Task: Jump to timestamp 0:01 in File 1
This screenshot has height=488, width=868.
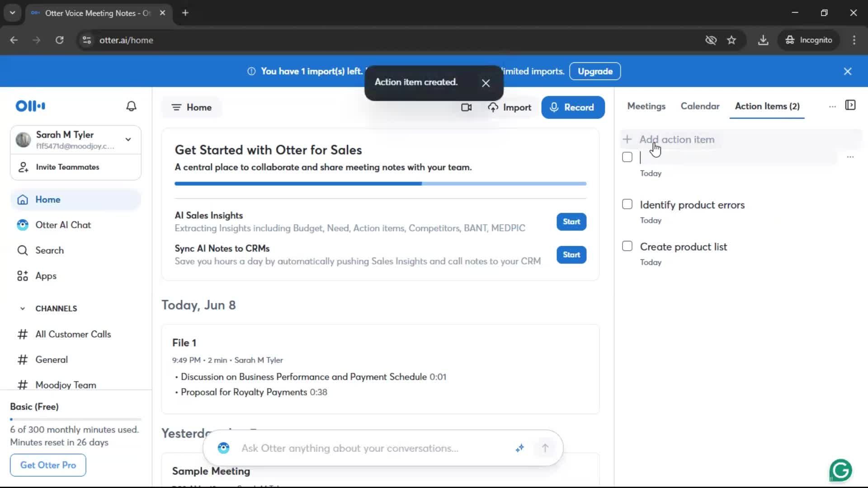Action: [x=438, y=377]
